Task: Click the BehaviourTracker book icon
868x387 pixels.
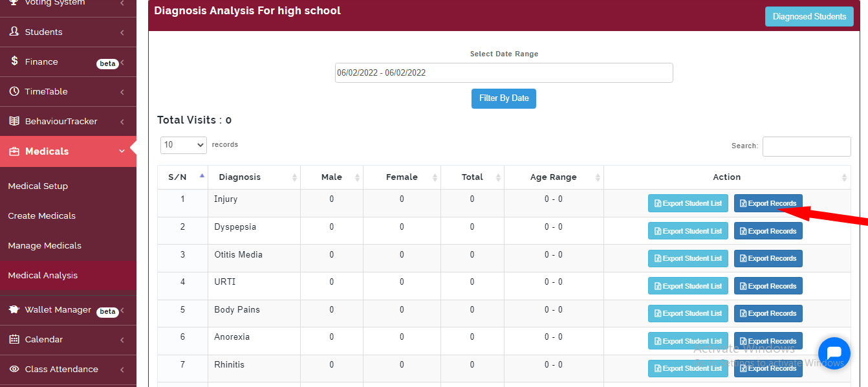Action: pos(14,121)
